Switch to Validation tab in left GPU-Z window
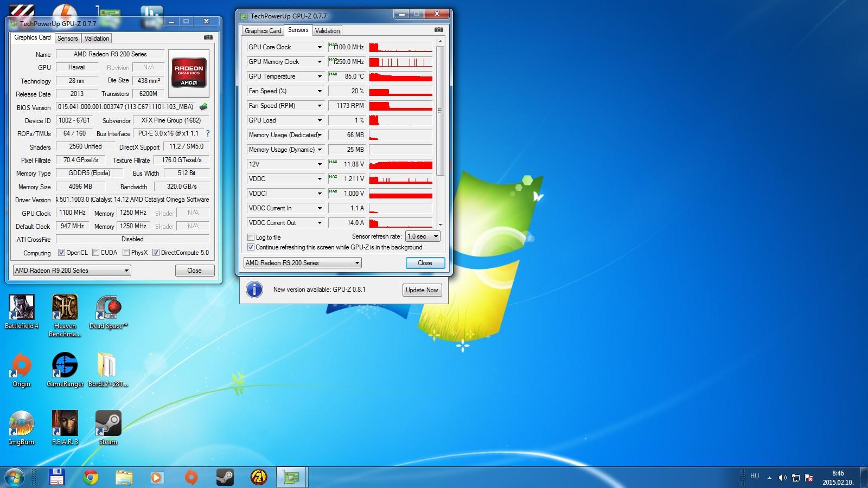The height and width of the screenshot is (488, 868). coord(97,38)
